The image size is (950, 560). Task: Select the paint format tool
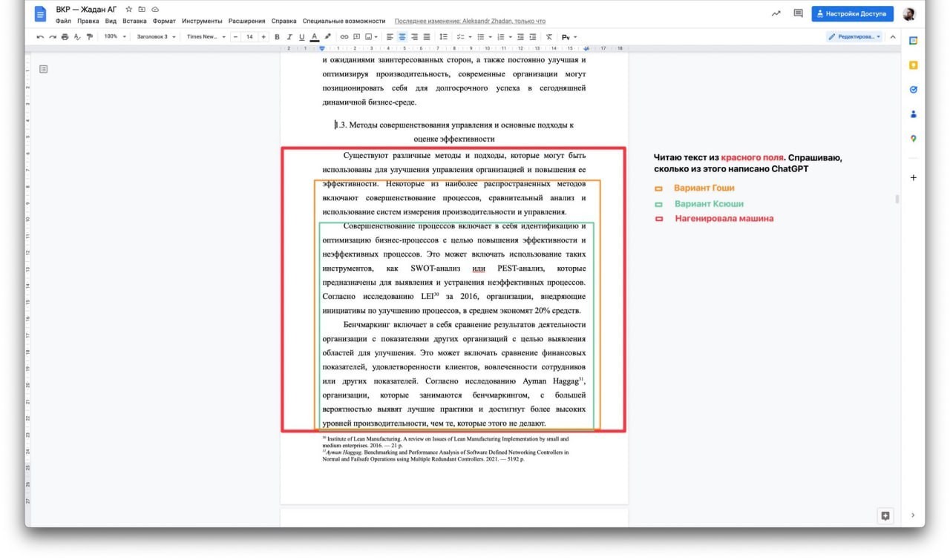click(x=90, y=37)
